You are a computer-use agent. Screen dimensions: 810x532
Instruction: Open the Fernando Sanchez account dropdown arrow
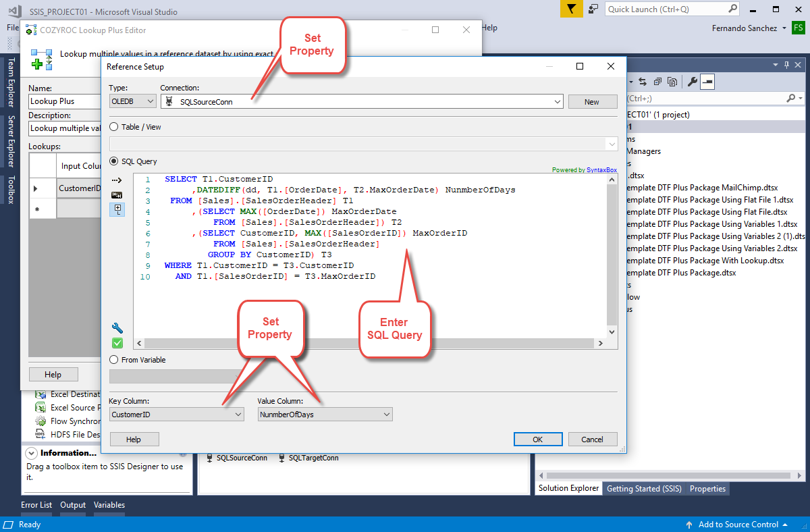click(784, 28)
